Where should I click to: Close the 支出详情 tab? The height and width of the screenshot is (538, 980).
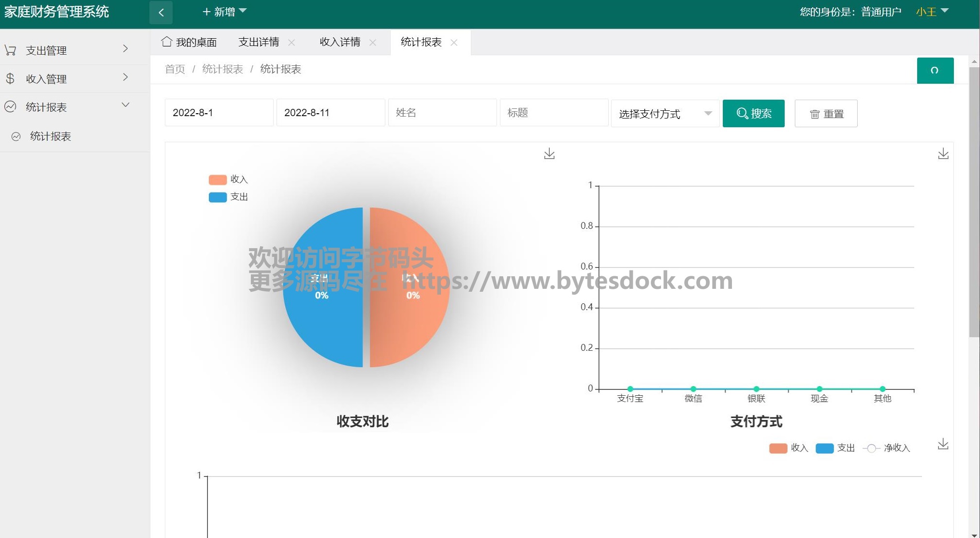pos(292,43)
